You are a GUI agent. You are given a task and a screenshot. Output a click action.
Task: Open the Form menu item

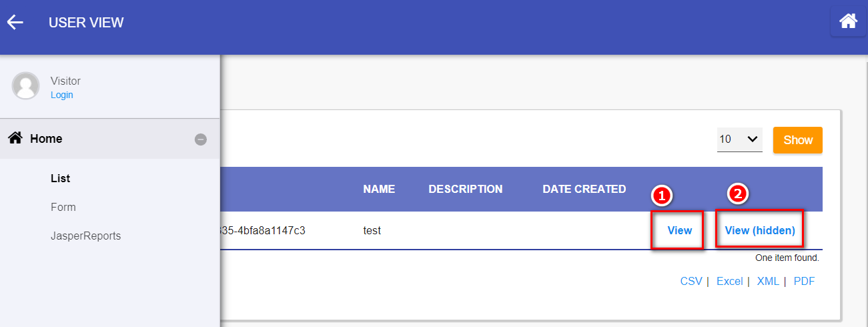point(63,207)
